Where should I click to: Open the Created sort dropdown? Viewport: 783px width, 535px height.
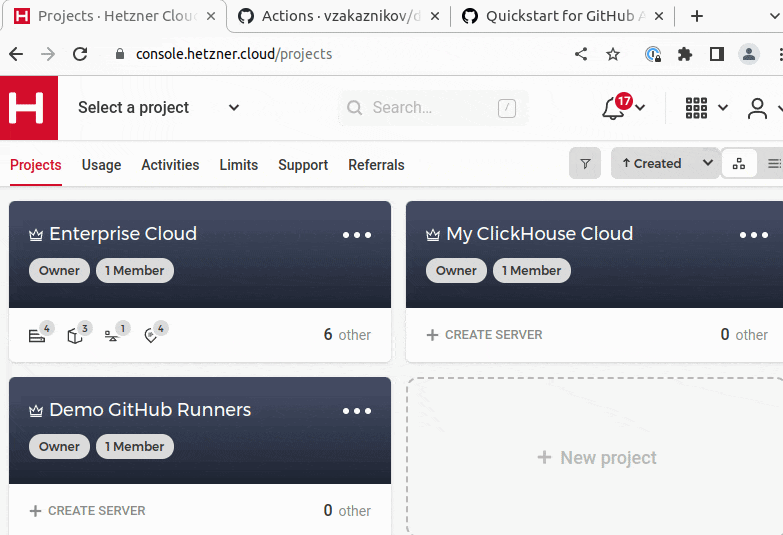click(665, 163)
